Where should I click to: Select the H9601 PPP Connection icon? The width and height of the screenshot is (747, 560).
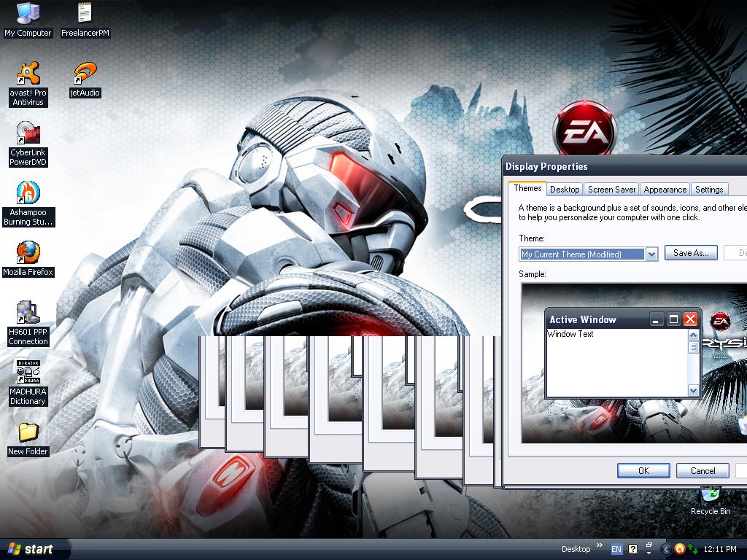tap(28, 313)
